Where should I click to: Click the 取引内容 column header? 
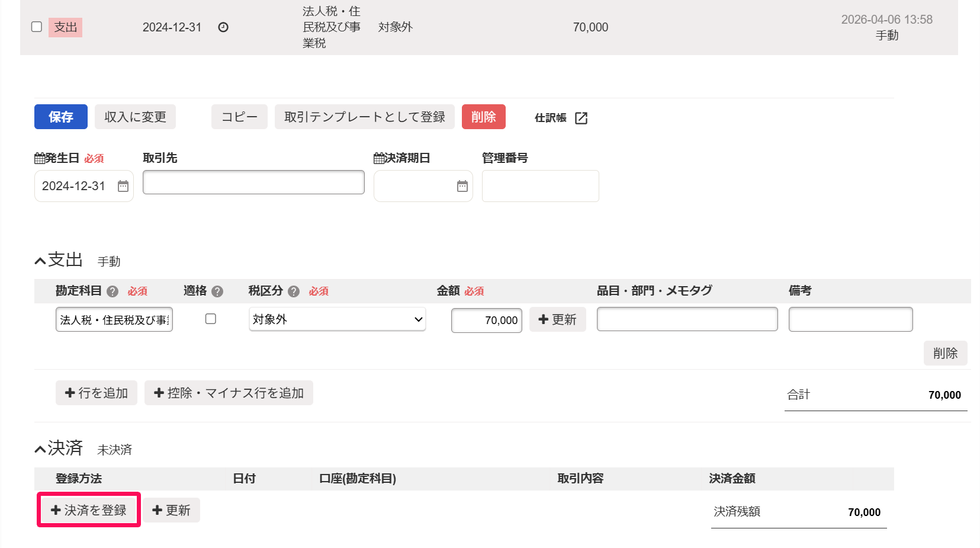pyautogui.click(x=580, y=479)
